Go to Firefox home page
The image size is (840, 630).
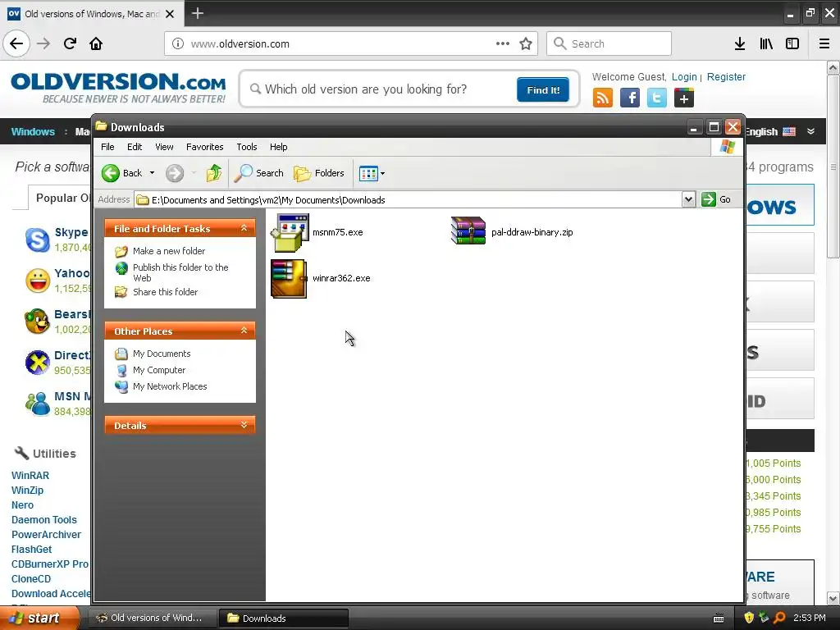(96, 43)
